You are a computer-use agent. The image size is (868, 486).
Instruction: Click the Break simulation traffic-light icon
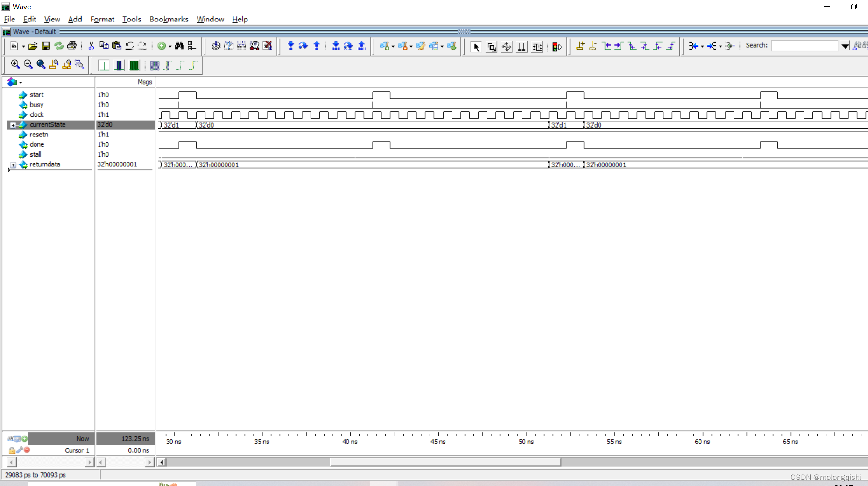click(557, 47)
